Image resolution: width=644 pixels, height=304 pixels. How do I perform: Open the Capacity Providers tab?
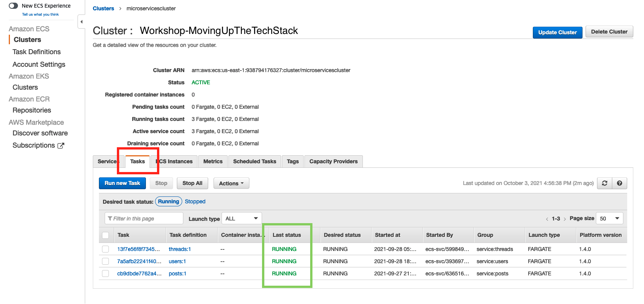[333, 161]
